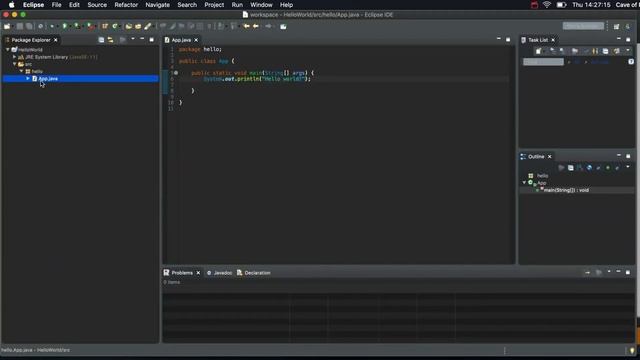The height and width of the screenshot is (360, 640).
Task: Open the Project menu
Action: point(214,5)
